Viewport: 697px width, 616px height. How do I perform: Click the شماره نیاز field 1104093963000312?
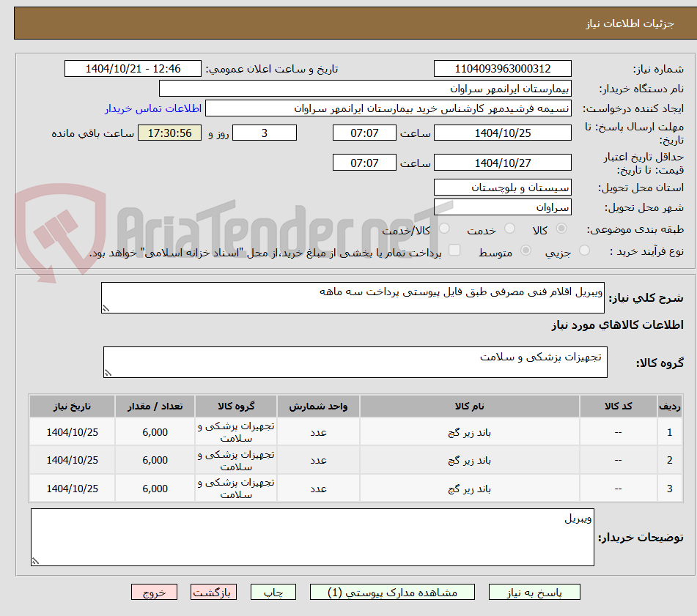502,69
